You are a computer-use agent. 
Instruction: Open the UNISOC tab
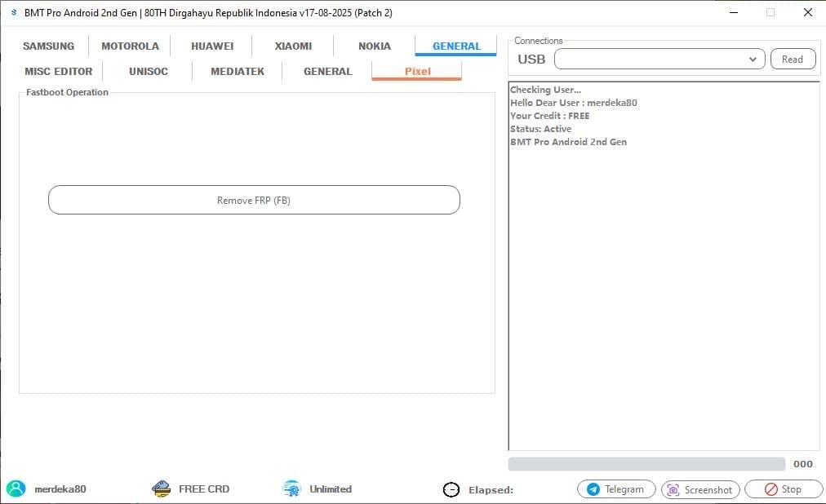(x=148, y=71)
